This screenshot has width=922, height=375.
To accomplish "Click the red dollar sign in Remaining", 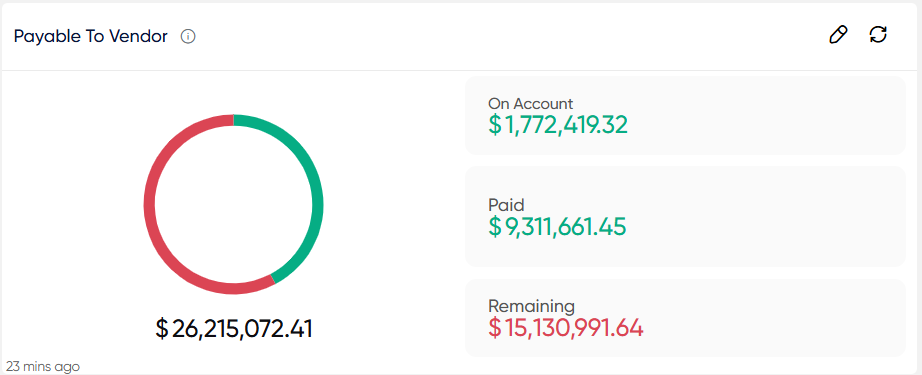I will click(x=495, y=328).
